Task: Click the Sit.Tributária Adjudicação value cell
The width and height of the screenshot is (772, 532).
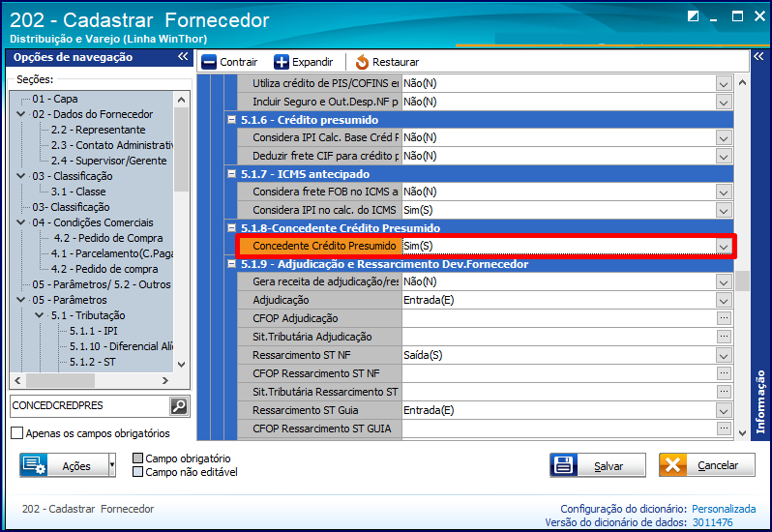Action: tap(559, 337)
